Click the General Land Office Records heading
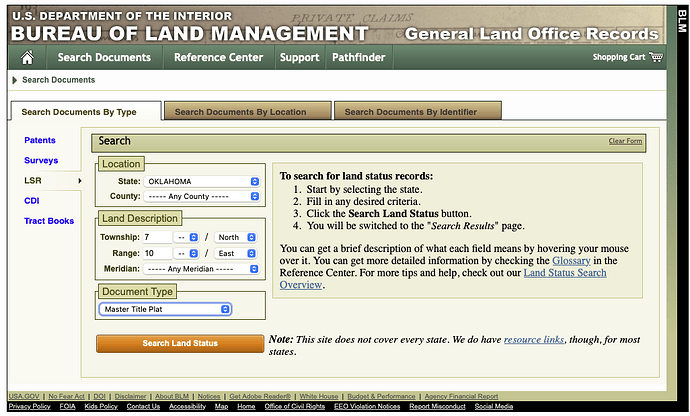This screenshot has height=416, width=690. point(531,34)
